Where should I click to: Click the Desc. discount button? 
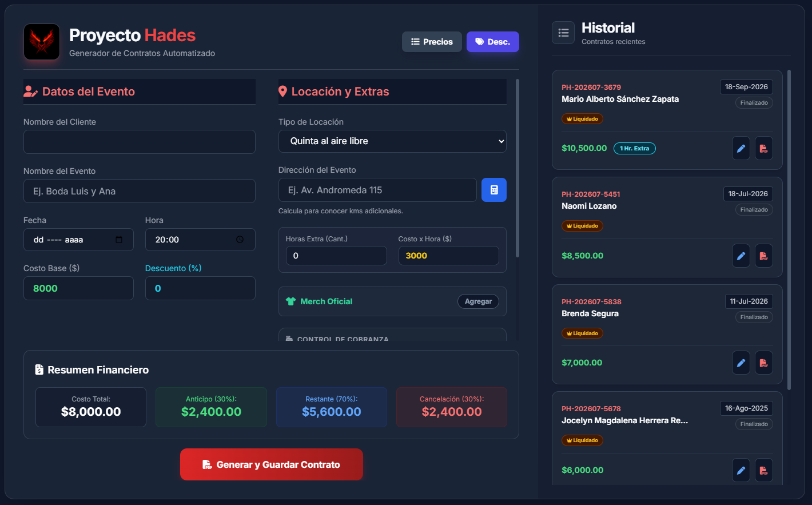point(493,42)
